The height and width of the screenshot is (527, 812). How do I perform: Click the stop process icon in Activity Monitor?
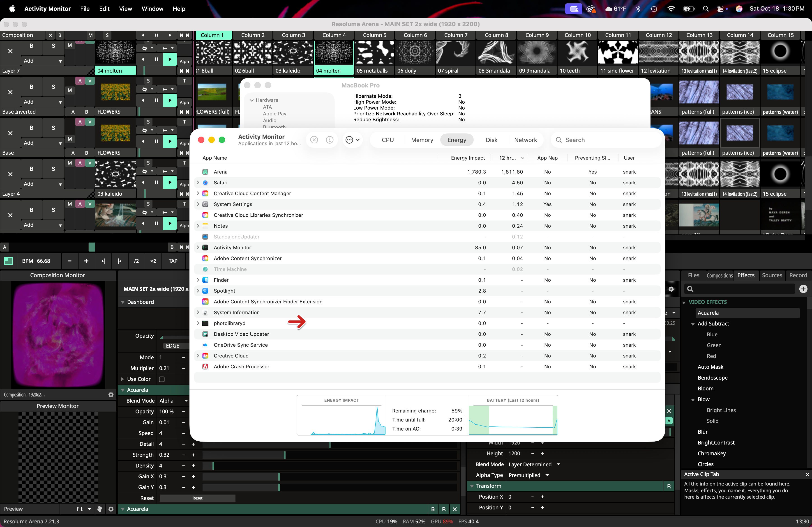tap(314, 140)
